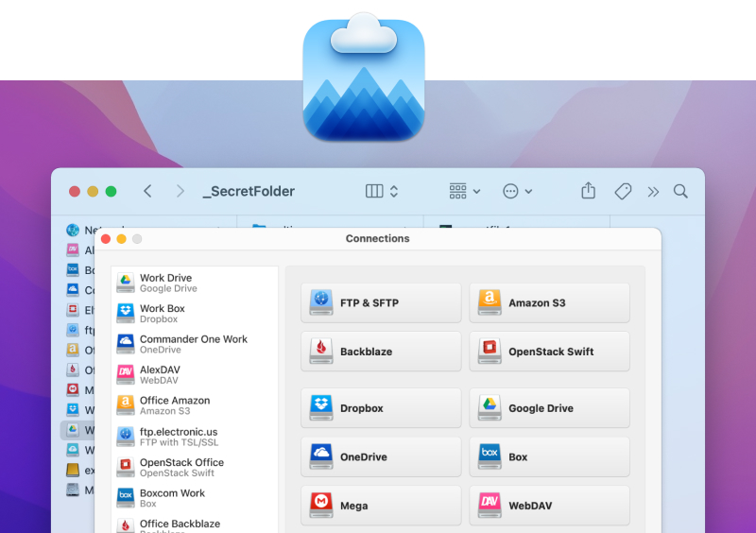Click WebDAV icon in Finder sidebar
Screen dimensions: 756x533
coord(73,249)
